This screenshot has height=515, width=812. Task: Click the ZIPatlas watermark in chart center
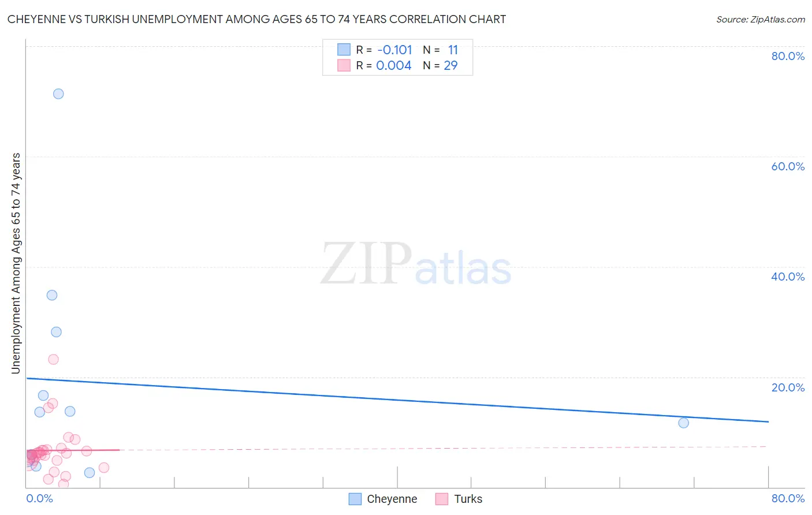click(x=416, y=264)
